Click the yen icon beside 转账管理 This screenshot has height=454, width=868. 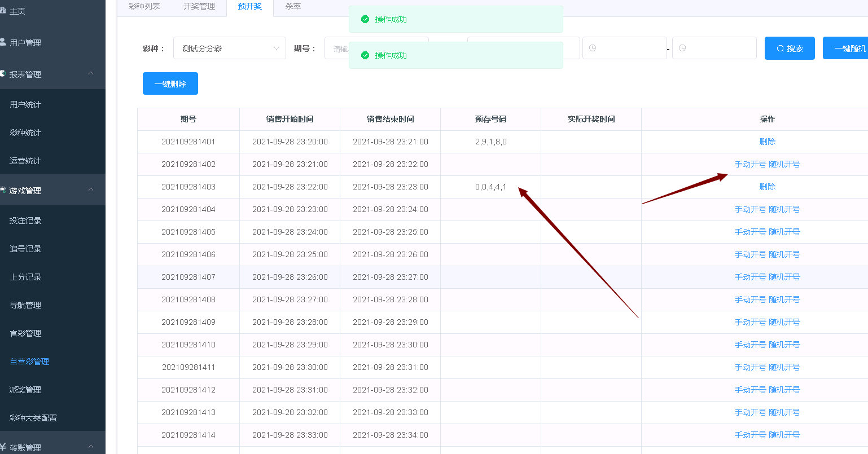[3, 447]
